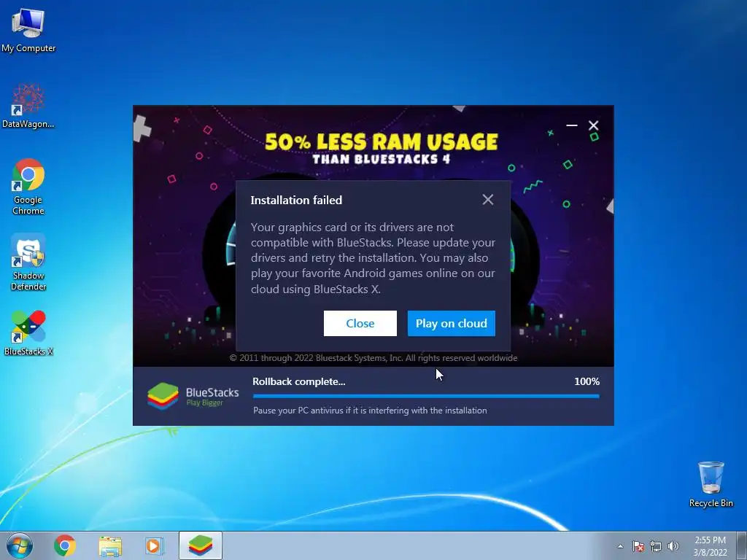Open the network tray icon
Screen dimensions: 747x560
(x=656, y=546)
